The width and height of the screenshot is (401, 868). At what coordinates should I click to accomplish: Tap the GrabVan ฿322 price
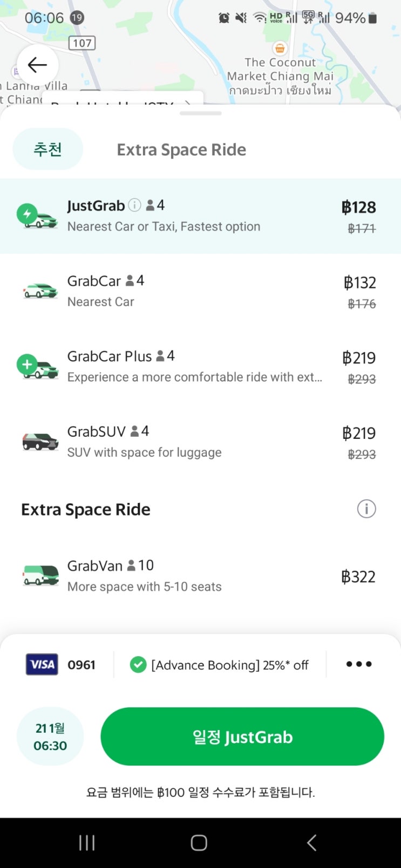pos(358,577)
